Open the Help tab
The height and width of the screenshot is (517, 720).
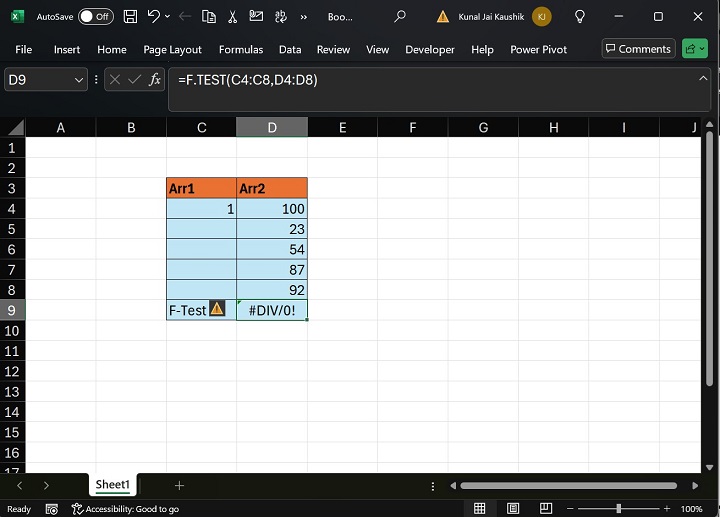pyautogui.click(x=482, y=50)
